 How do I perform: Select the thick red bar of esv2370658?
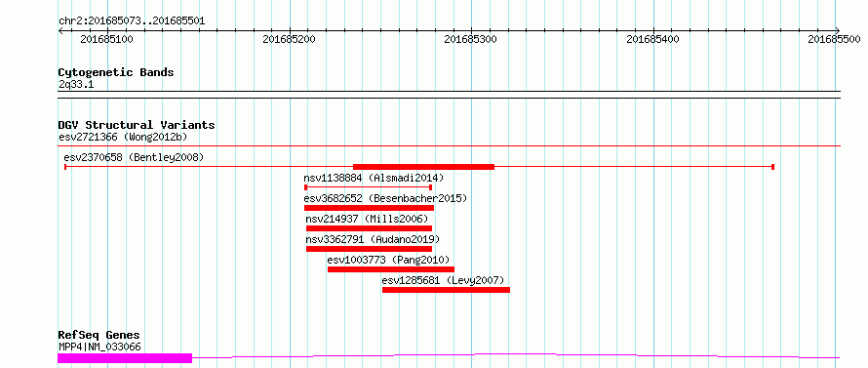423,166
